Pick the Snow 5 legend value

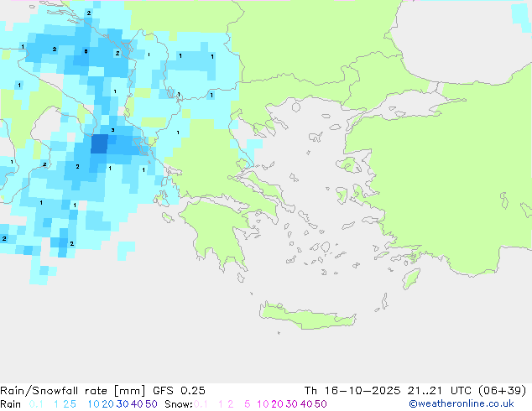248,404
